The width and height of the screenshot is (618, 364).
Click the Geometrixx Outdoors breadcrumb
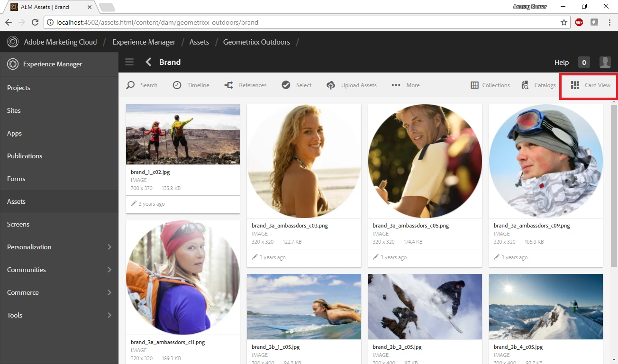(x=256, y=42)
